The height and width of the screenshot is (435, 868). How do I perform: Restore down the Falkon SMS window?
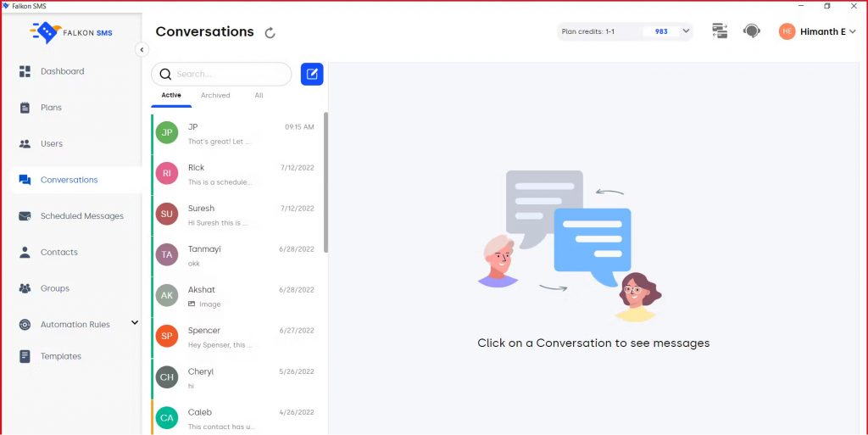coord(827,6)
